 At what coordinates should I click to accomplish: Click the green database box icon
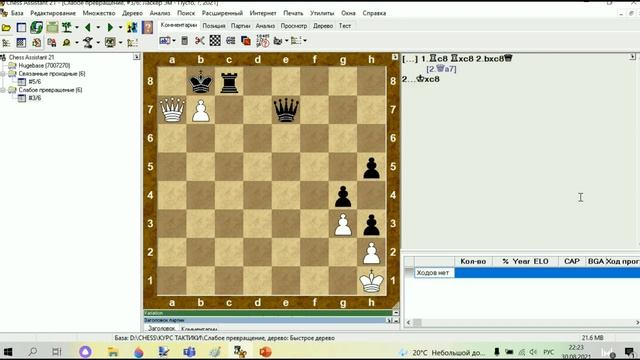pos(52,27)
